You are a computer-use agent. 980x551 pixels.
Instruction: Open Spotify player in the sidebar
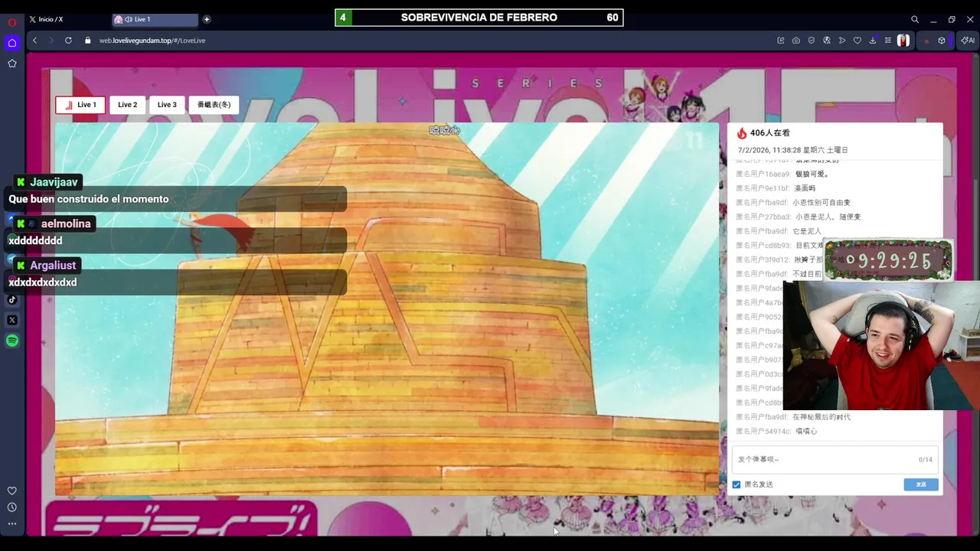coord(12,341)
